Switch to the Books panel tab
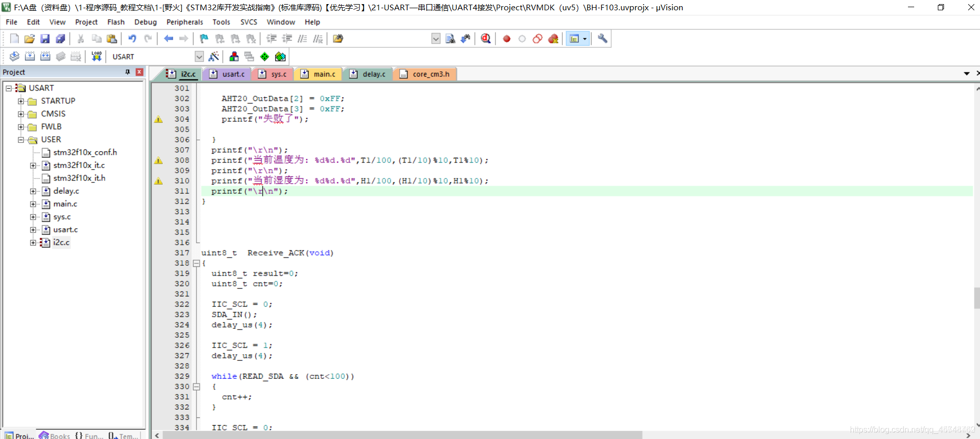Image resolution: width=980 pixels, height=439 pixels. pyautogui.click(x=55, y=436)
